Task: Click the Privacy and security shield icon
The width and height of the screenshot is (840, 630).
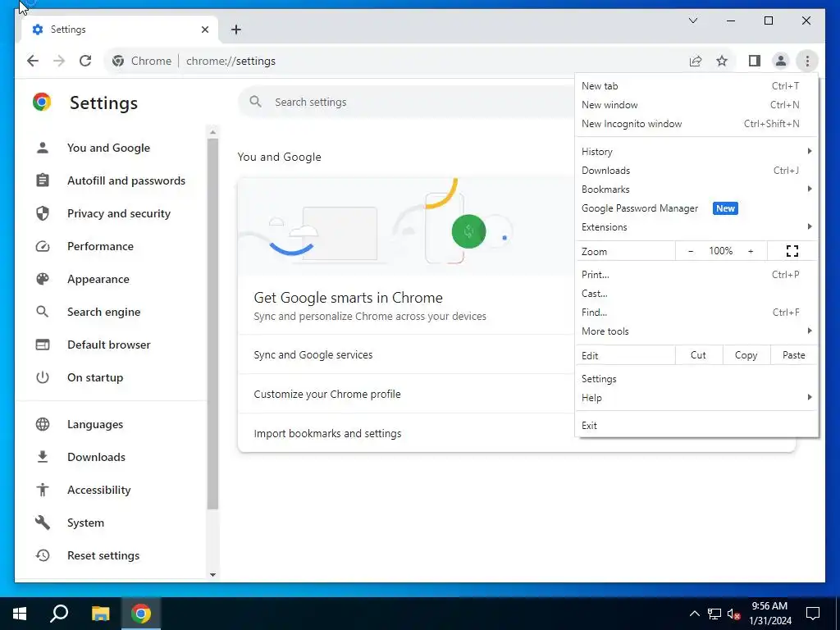Action: tap(43, 213)
